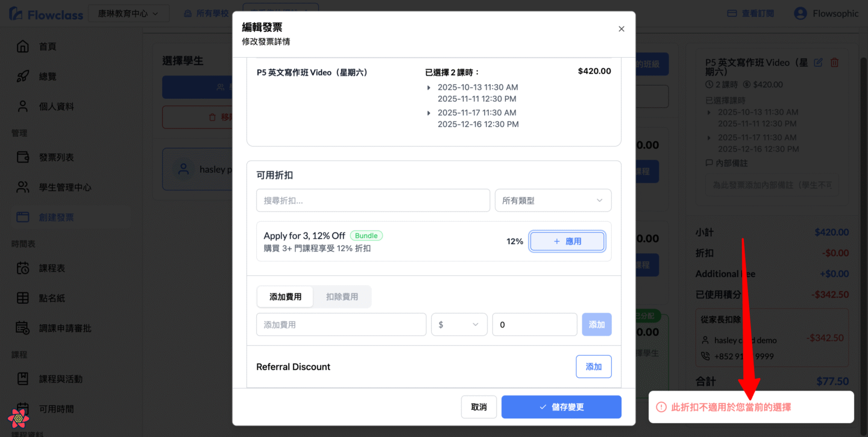This screenshot has height=437, width=868.
Task: Click the home icon in sidebar
Action: pyautogui.click(x=22, y=46)
